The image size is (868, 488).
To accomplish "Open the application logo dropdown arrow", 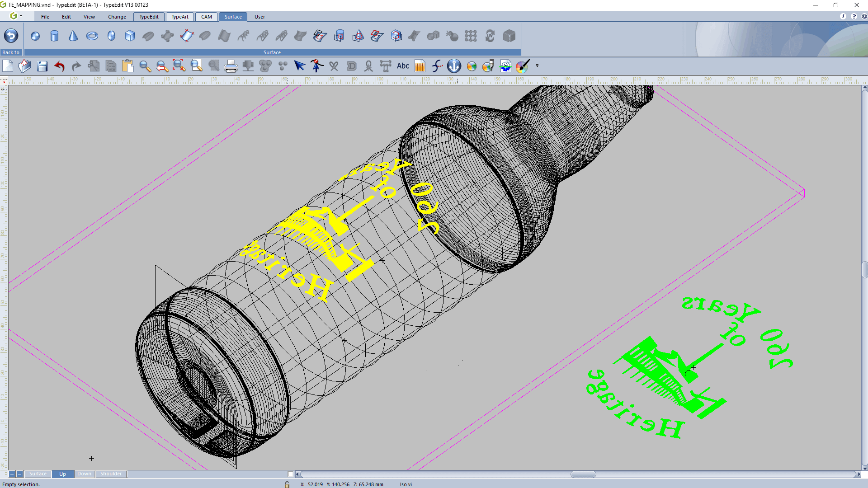I will [x=21, y=16].
